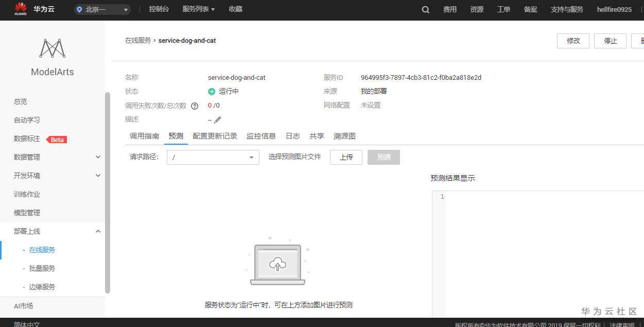Select the 预测 tab

176,136
